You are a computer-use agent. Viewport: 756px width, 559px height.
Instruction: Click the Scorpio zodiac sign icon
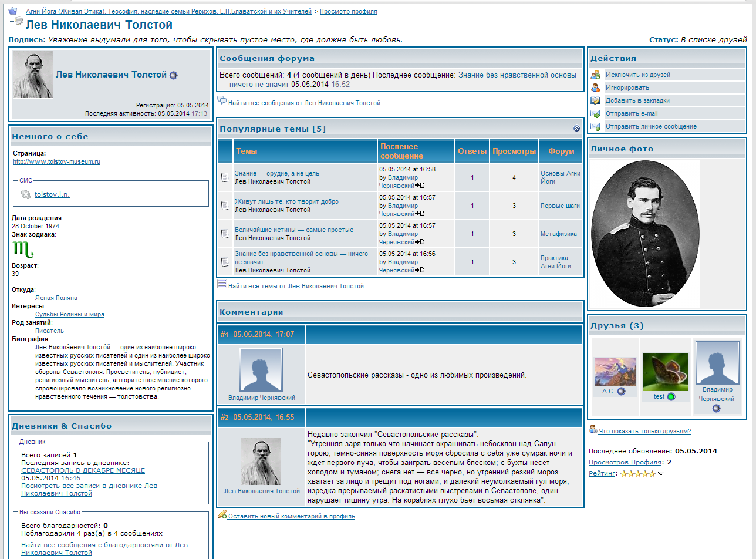23,250
